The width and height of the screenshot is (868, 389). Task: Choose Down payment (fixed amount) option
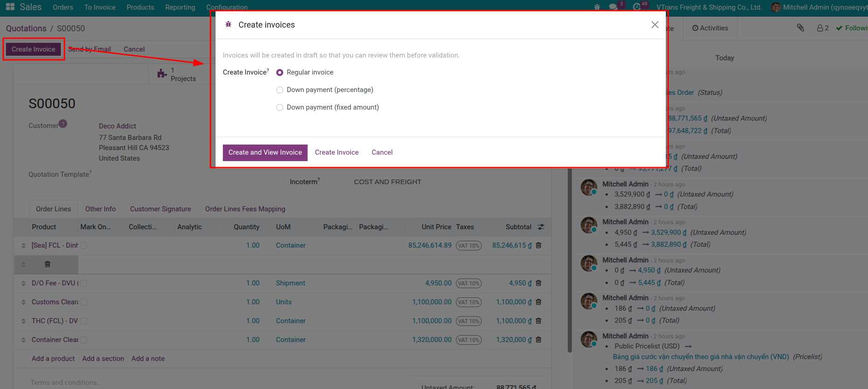pos(280,108)
